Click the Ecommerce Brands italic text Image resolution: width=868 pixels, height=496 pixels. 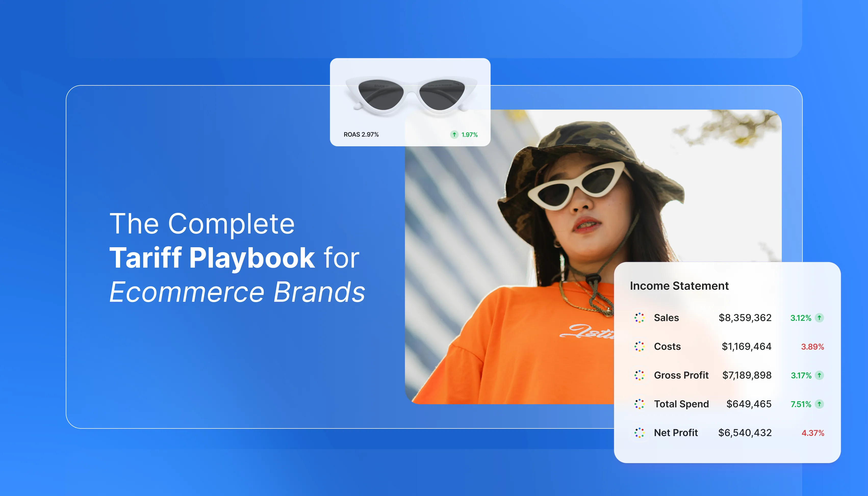237,292
